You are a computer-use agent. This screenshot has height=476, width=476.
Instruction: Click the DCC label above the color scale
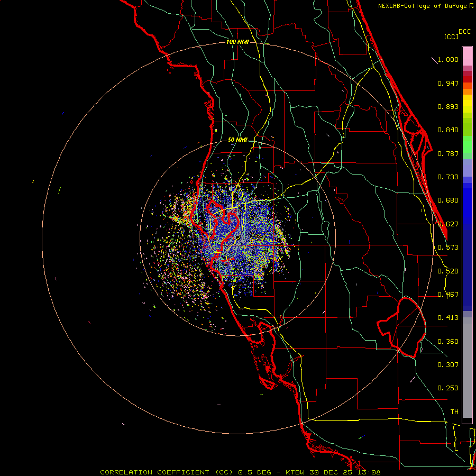[464, 32]
